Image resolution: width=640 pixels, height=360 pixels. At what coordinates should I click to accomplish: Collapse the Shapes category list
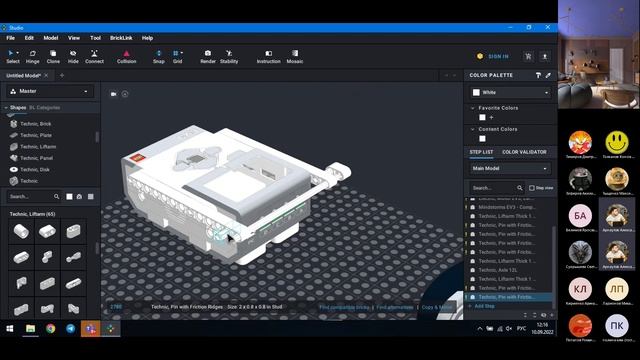pyautogui.click(x=6, y=108)
